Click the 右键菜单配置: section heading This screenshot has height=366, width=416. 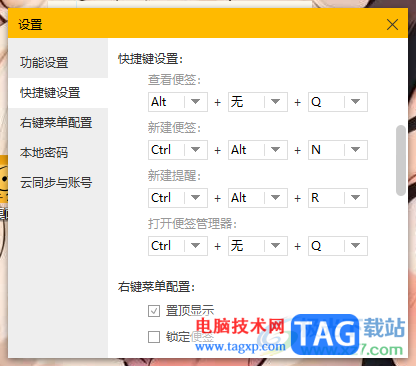pyautogui.click(x=157, y=287)
